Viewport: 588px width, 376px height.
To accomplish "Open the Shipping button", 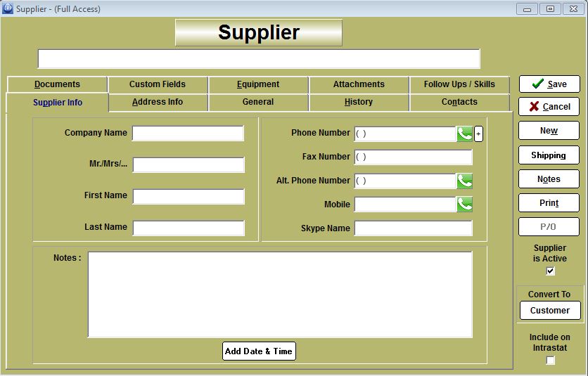I will (x=549, y=155).
